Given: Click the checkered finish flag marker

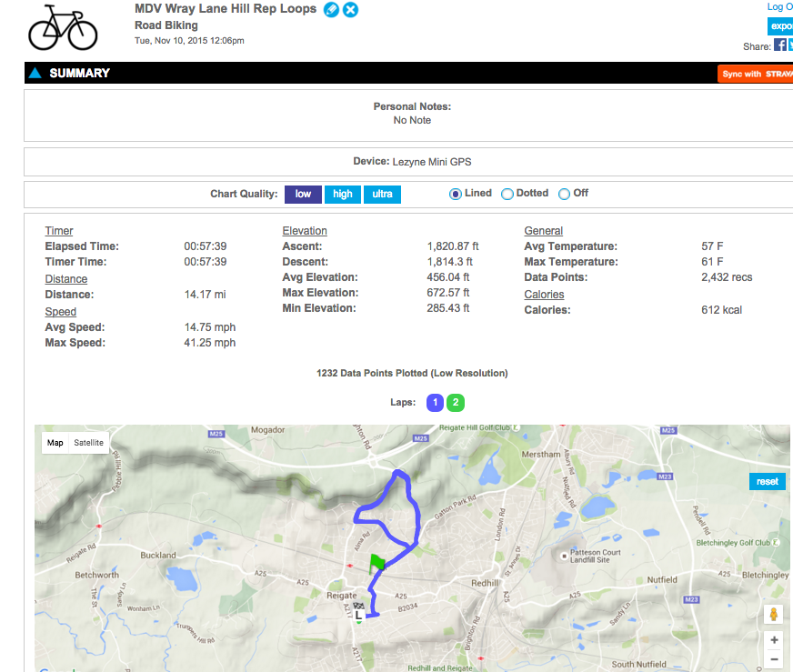Looking at the screenshot, I should [358, 607].
